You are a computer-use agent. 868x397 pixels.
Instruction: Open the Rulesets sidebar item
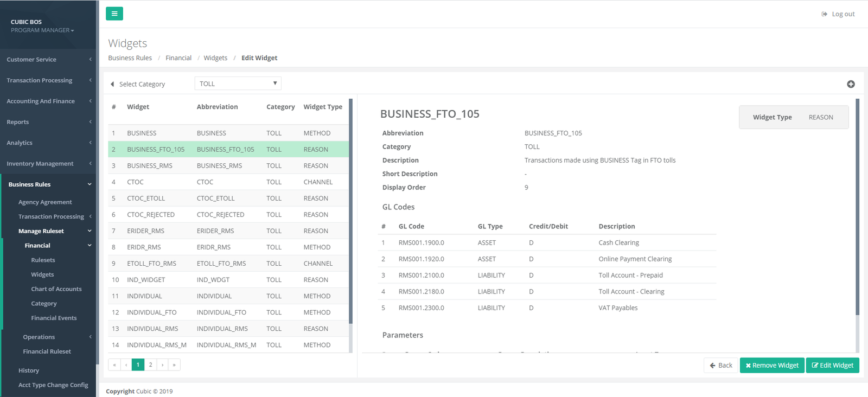pyautogui.click(x=43, y=260)
